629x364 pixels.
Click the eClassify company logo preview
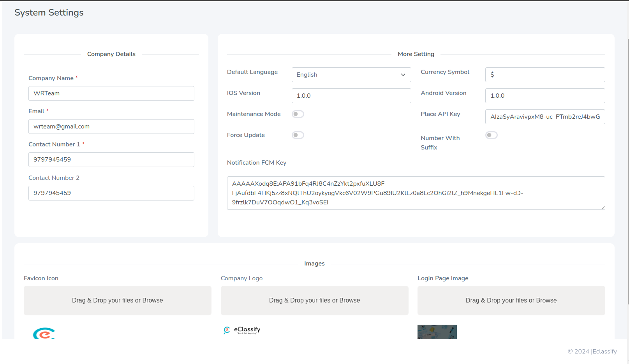pos(241,330)
